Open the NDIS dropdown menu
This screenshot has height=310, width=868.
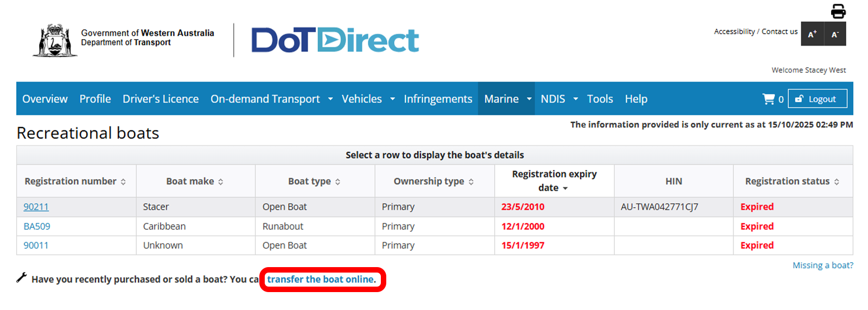(x=576, y=99)
